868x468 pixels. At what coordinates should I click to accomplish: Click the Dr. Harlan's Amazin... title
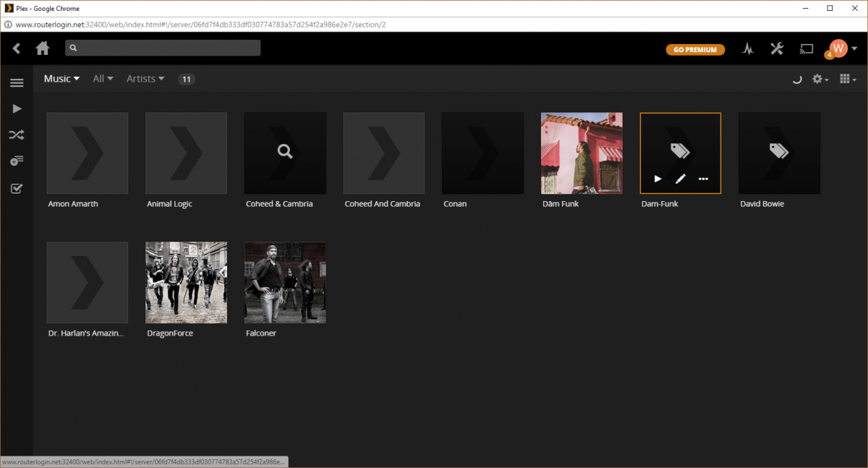tap(86, 333)
